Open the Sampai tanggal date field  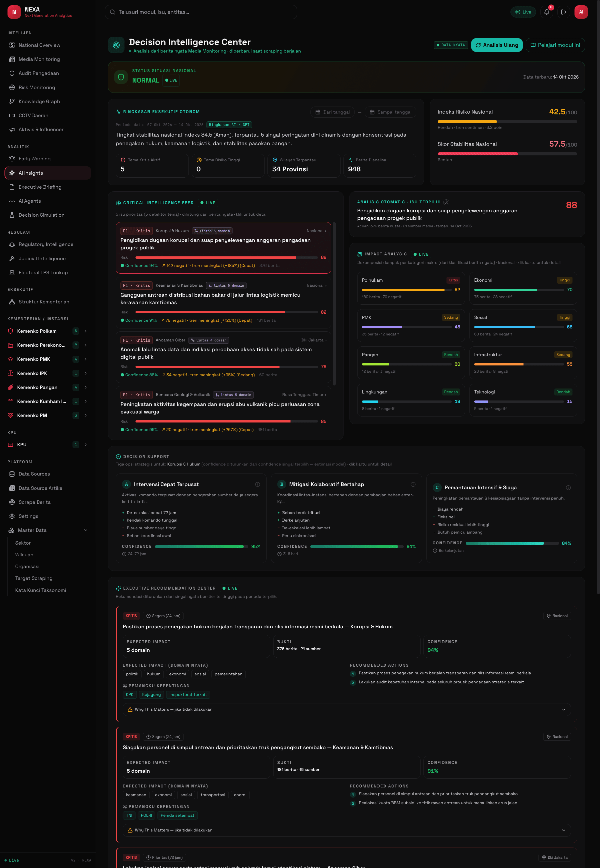[390, 112]
